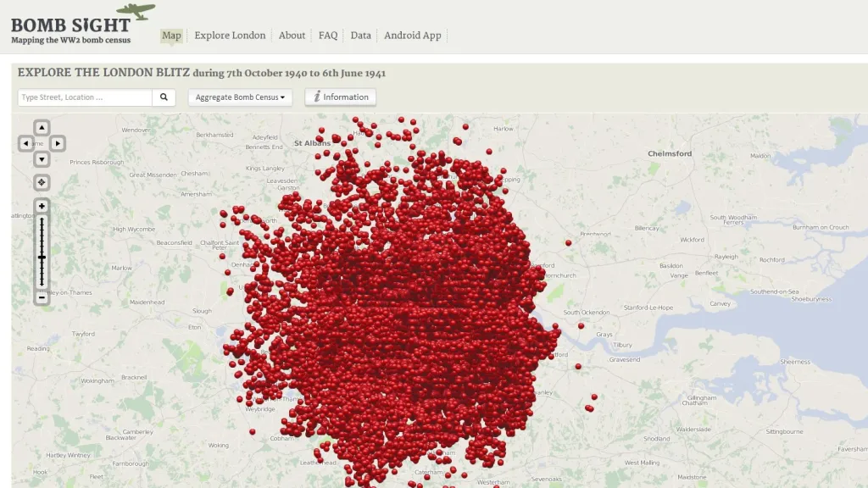The height and width of the screenshot is (488, 868).
Task: Pan the map left with arrow button
Action: pos(25,143)
